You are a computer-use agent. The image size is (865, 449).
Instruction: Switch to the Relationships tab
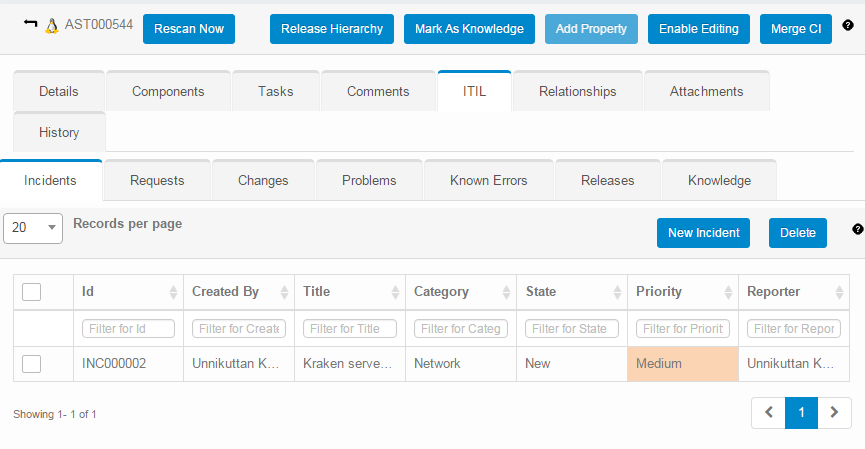(x=577, y=91)
